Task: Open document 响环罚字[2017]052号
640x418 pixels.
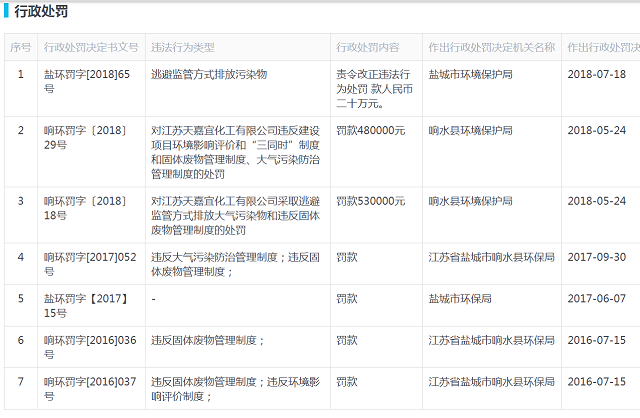Action: tap(88, 264)
